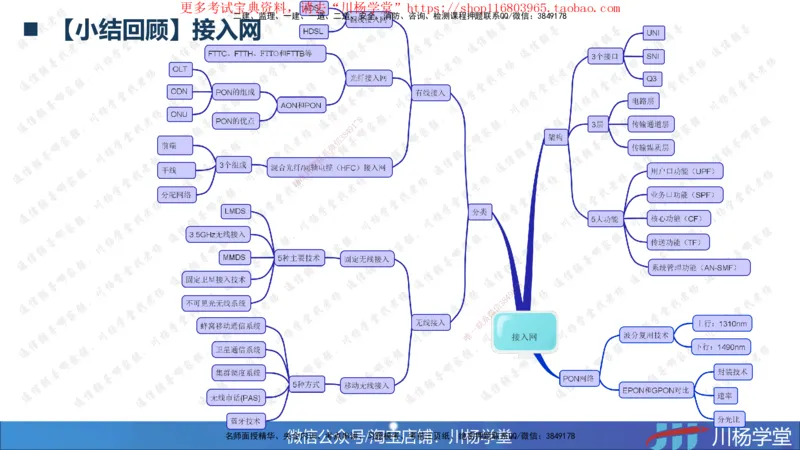Select the OLT node
The image size is (800, 450).
tap(180, 69)
